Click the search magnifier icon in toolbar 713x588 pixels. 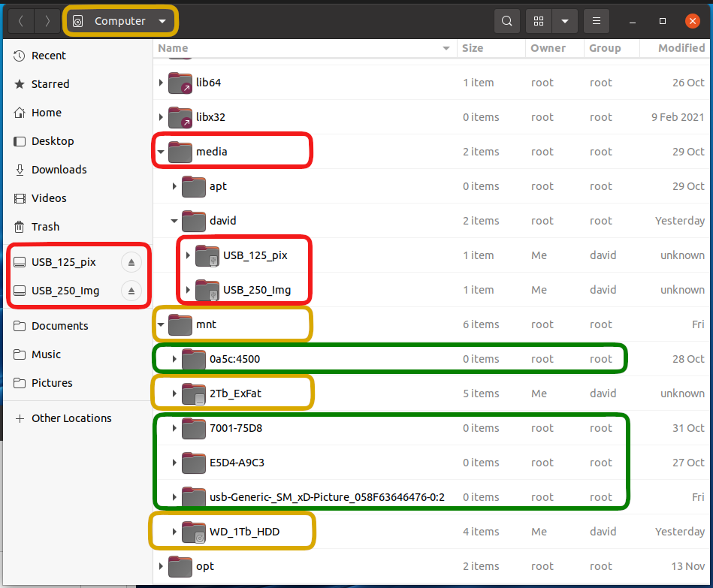coord(507,21)
